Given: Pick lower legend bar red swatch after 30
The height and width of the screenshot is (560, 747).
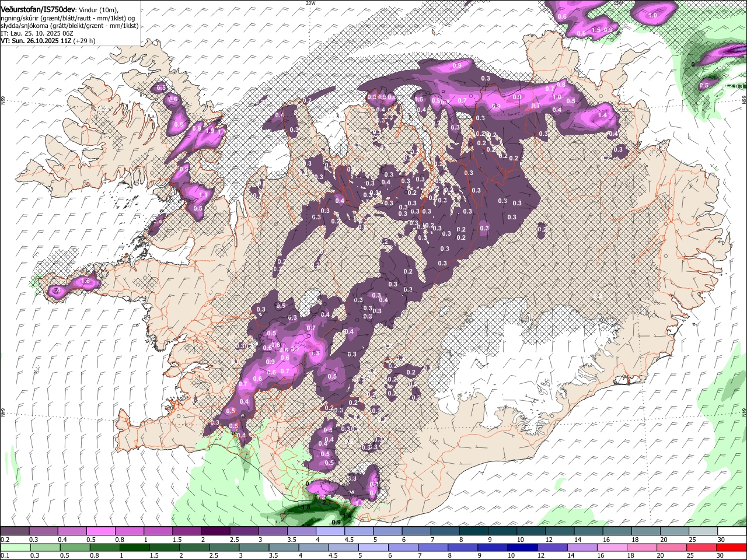Looking at the screenshot, I should point(732,547).
